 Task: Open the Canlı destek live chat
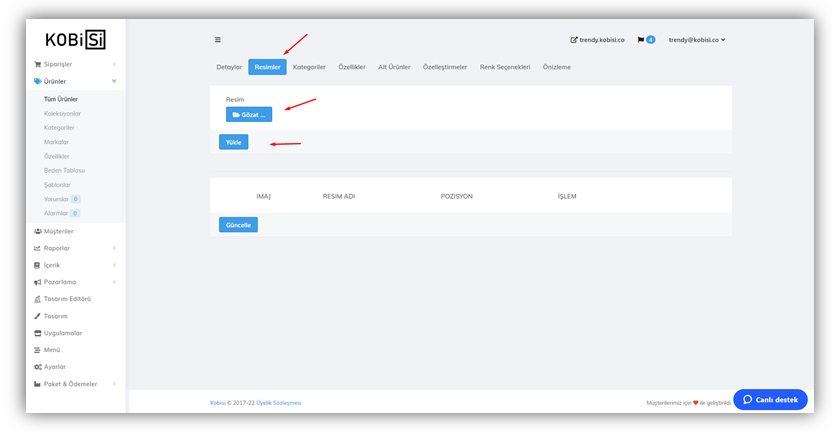(x=770, y=400)
